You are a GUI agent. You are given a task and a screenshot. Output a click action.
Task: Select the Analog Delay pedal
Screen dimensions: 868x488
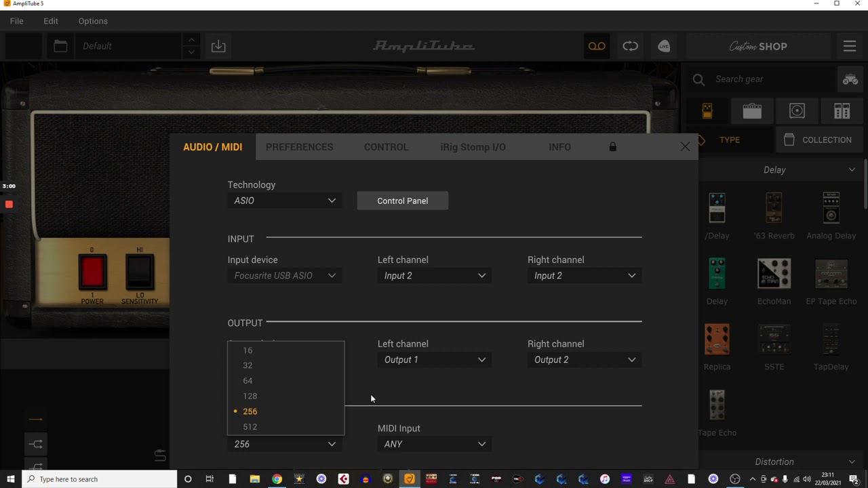(x=831, y=216)
